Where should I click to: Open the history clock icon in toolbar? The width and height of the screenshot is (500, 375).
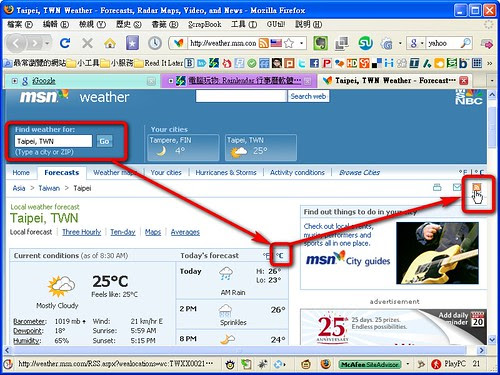(155, 43)
